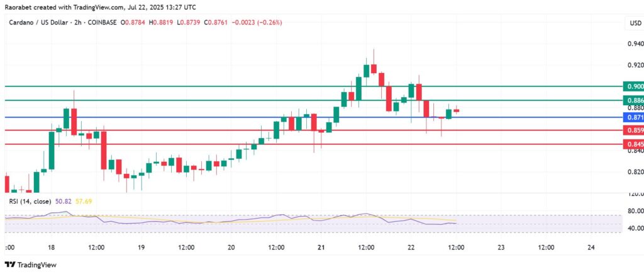Click the date label 21 on time axis
The height and width of the screenshot is (274, 644).
coord(321,248)
